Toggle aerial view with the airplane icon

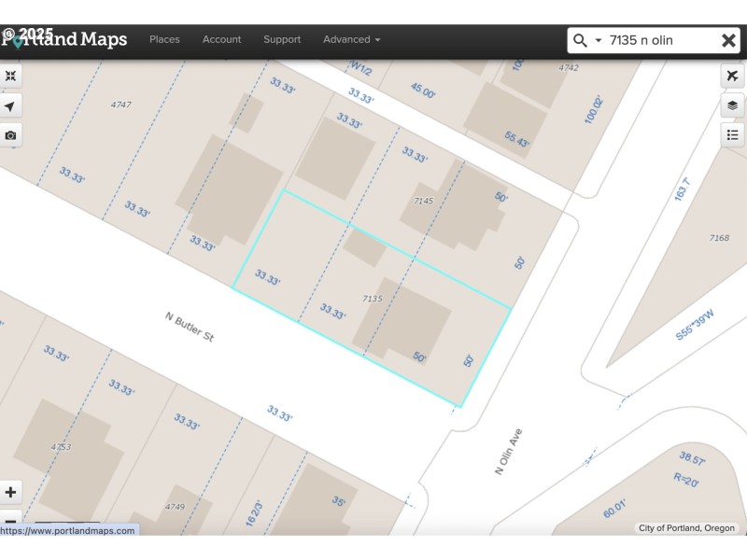tap(732, 77)
